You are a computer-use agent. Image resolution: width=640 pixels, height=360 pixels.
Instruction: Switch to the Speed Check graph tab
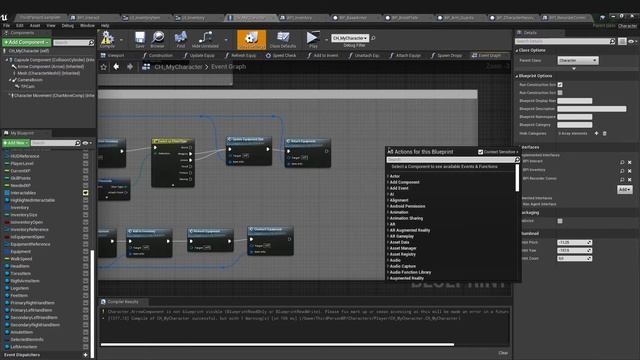[281, 55]
